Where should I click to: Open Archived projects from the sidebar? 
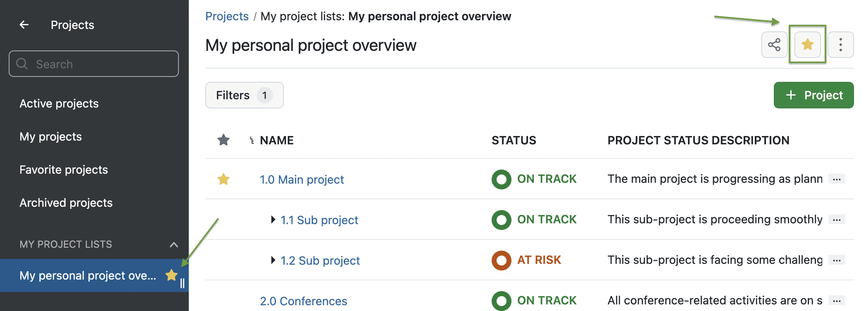pyautogui.click(x=66, y=202)
